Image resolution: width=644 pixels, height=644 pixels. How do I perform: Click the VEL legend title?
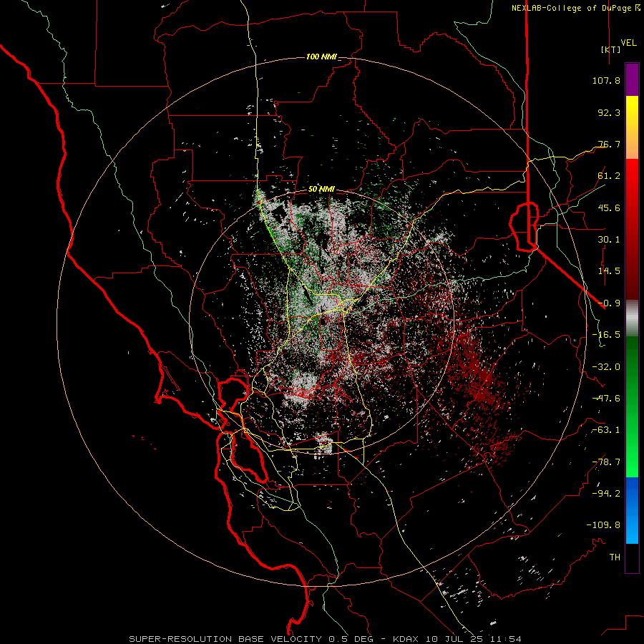pos(628,42)
